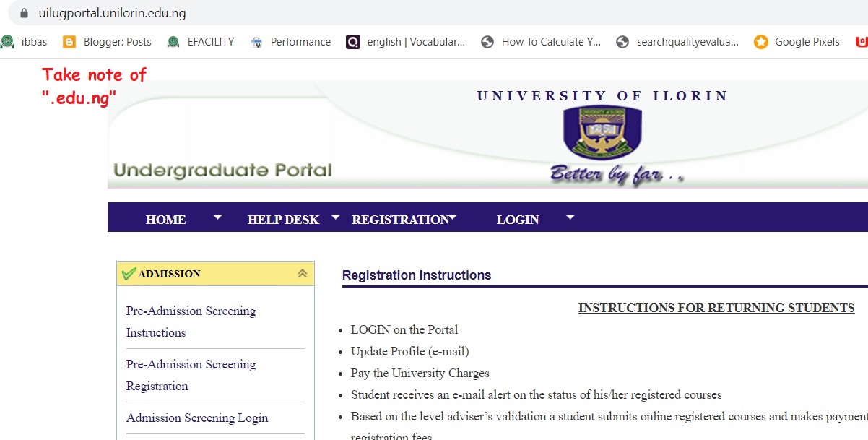868x440 pixels.
Task: Click the HOME menu item
Action: [x=165, y=220]
